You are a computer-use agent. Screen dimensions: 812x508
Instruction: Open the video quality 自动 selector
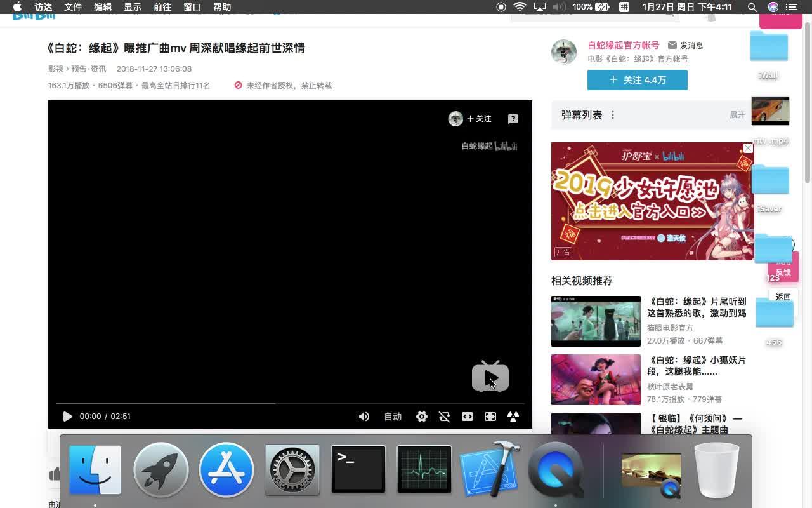[x=393, y=417]
